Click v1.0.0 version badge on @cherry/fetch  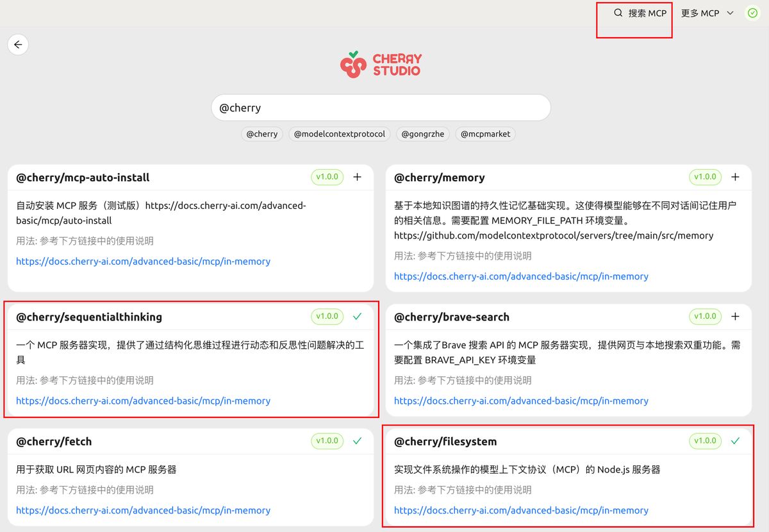pyautogui.click(x=327, y=441)
